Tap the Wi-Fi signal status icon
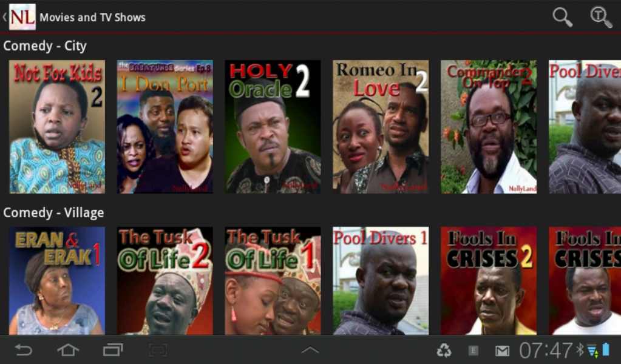 (592, 351)
